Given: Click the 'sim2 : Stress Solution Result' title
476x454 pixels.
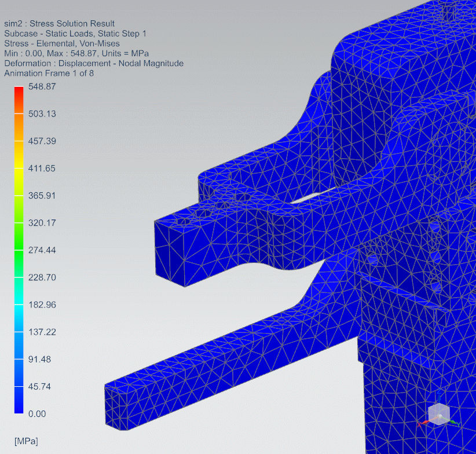Looking at the screenshot, I should pyautogui.click(x=59, y=24).
